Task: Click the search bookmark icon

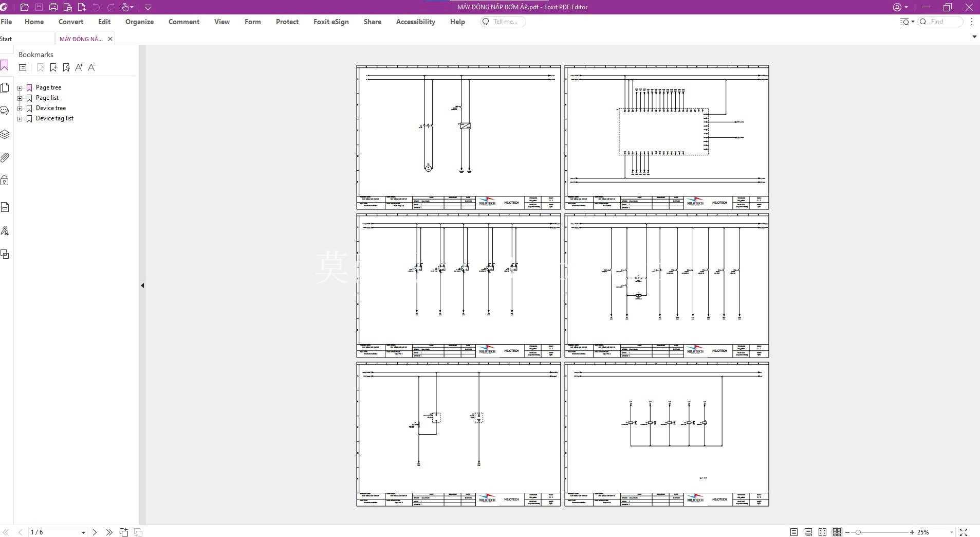Action: [66, 67]
